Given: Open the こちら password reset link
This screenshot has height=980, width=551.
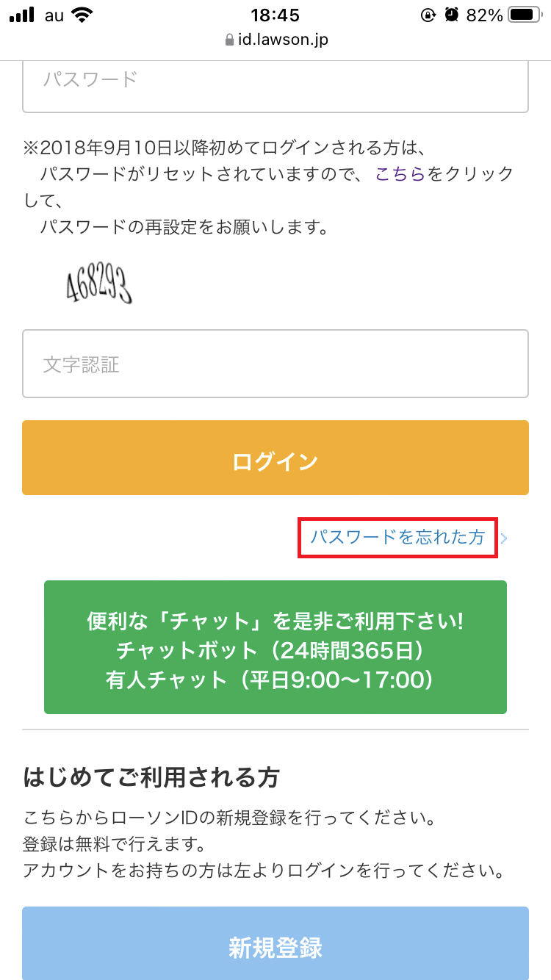Looking at the screenshot, I should (400, 174).
